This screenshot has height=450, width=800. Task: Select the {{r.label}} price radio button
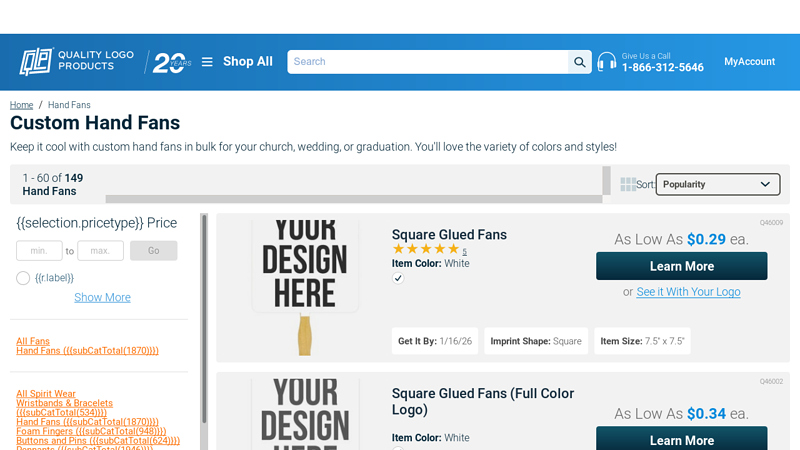(23, 278)
